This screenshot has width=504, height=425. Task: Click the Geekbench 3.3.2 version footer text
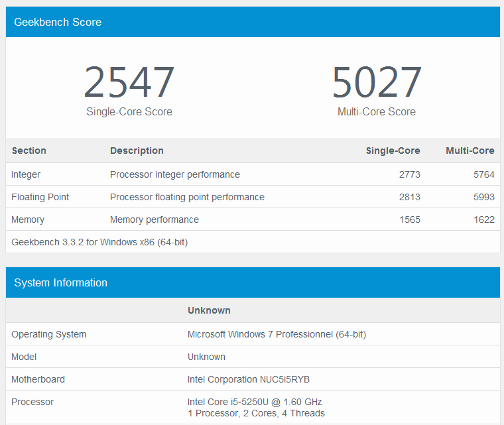(99, 242)
